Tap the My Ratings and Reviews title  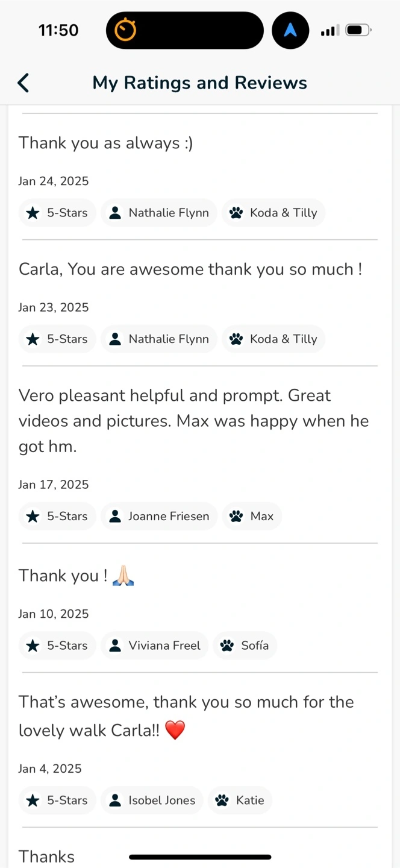199,83
